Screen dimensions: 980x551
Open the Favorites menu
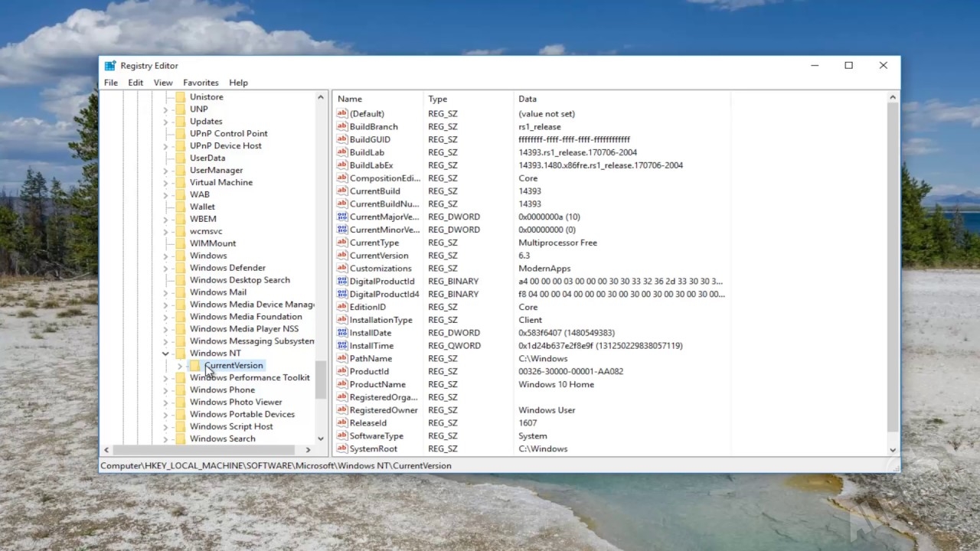(x=201, y=83)
